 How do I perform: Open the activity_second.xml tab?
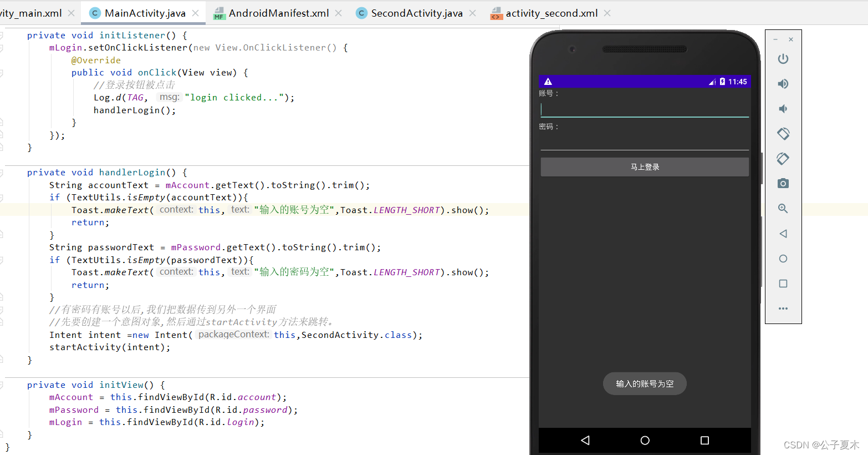pos(552,13)
